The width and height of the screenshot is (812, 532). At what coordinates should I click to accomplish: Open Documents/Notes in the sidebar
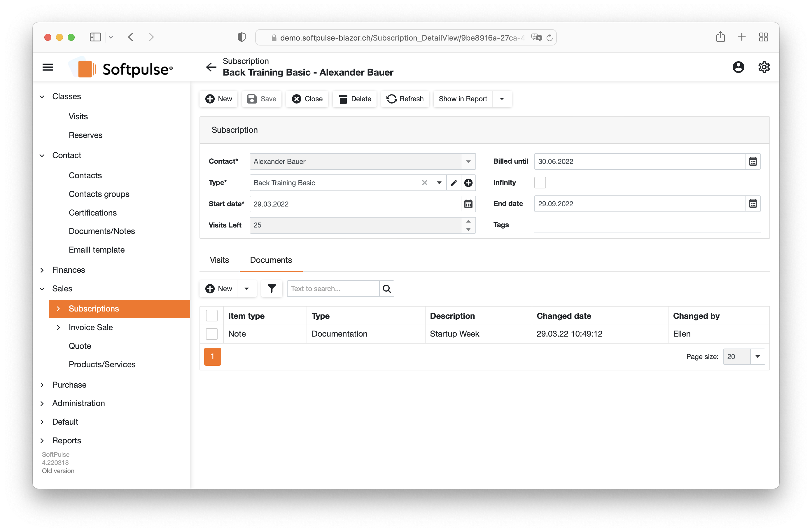pos(102,231)
